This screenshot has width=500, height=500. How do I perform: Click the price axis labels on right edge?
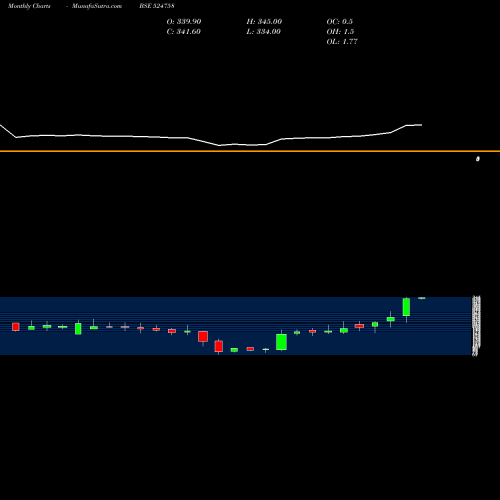476,326
